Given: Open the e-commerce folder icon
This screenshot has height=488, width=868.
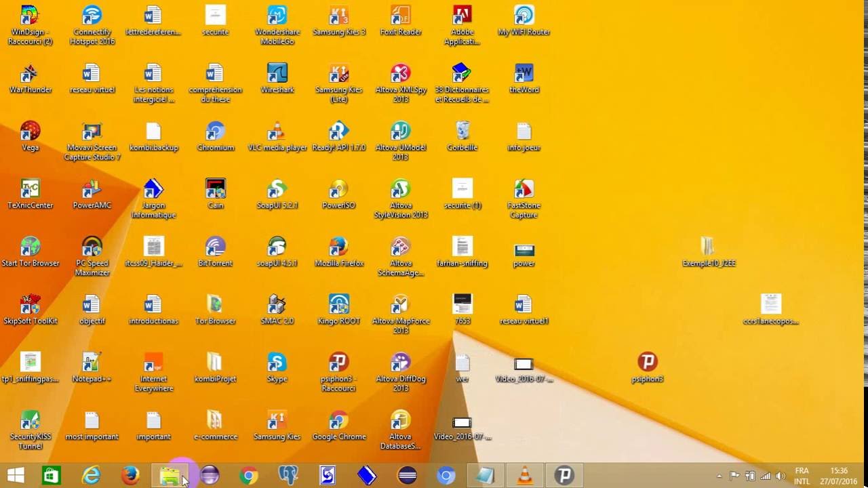Looking at the screenshot, I should (x=215, y=425).
